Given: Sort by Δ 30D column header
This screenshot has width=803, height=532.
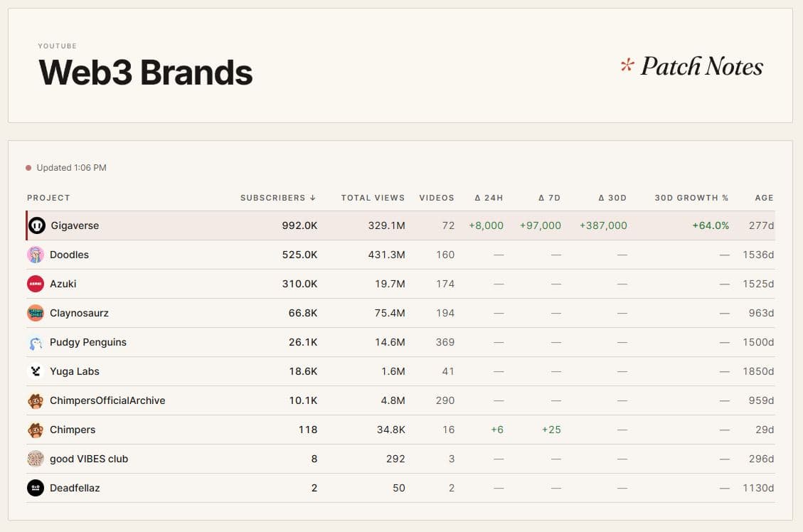Looking at the screenshot, I should point(612,198).
